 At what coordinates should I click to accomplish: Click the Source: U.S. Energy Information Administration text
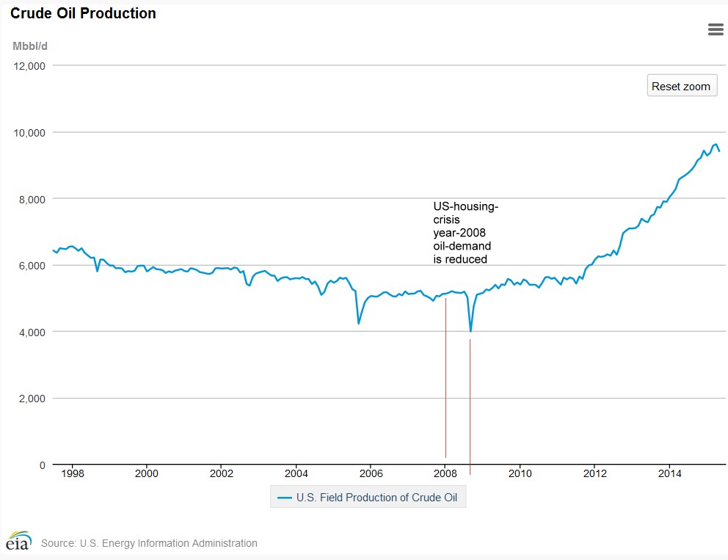point(149,543)
